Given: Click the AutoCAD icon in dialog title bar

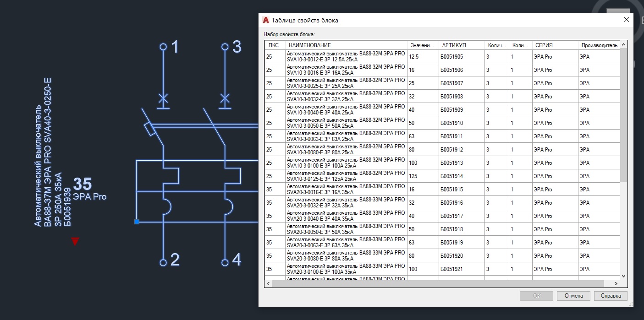Looking at the screenshot, I should [x=265, y=20].
